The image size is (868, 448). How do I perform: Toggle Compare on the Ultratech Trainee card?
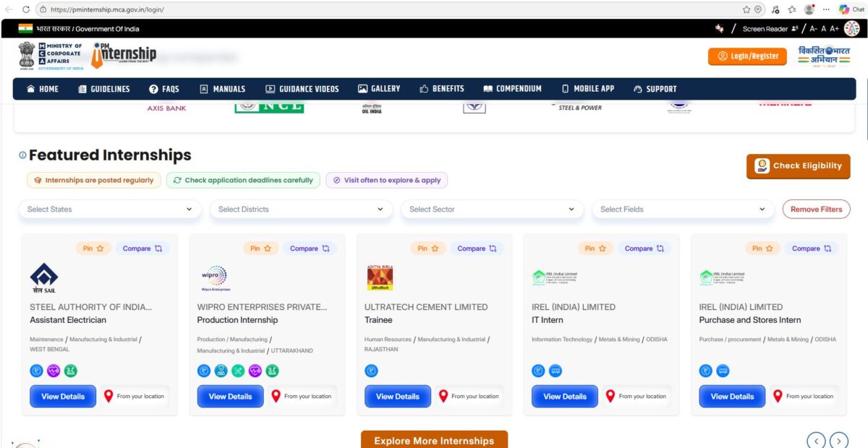(477, 249)
